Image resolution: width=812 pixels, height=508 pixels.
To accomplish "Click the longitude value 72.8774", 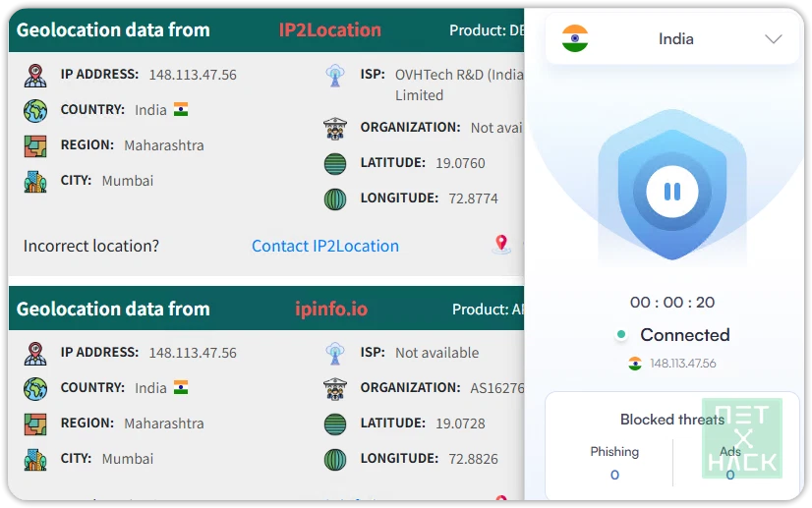I will (x=473, y=198).
